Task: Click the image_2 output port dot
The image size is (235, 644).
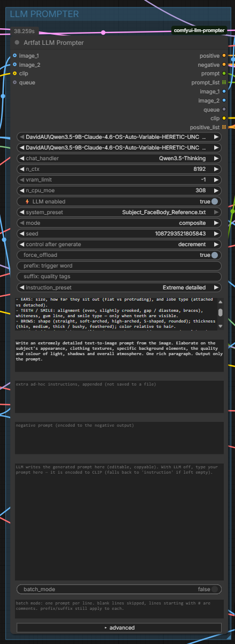Action: [x=224, y=100]
